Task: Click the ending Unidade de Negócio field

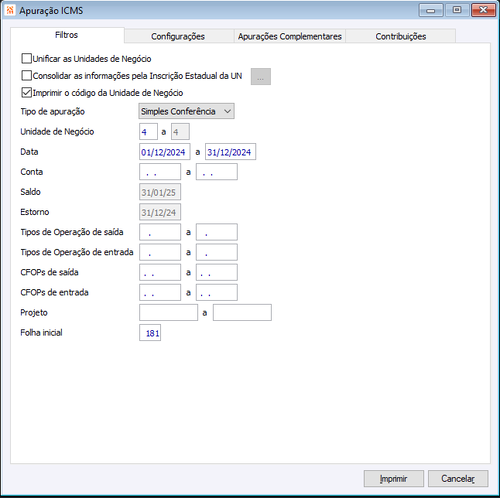Action: point(180,132)
